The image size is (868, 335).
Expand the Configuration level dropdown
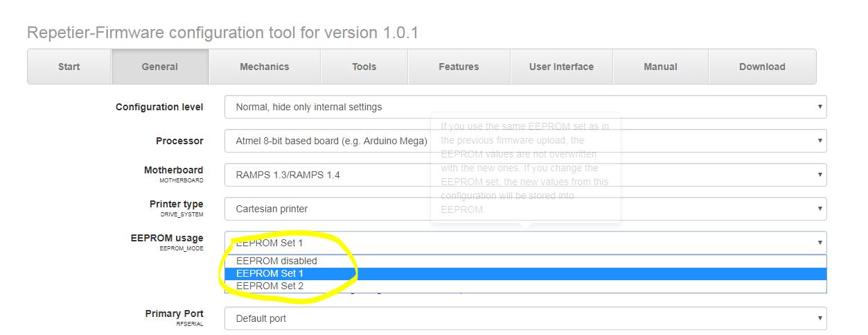(525, 107)
